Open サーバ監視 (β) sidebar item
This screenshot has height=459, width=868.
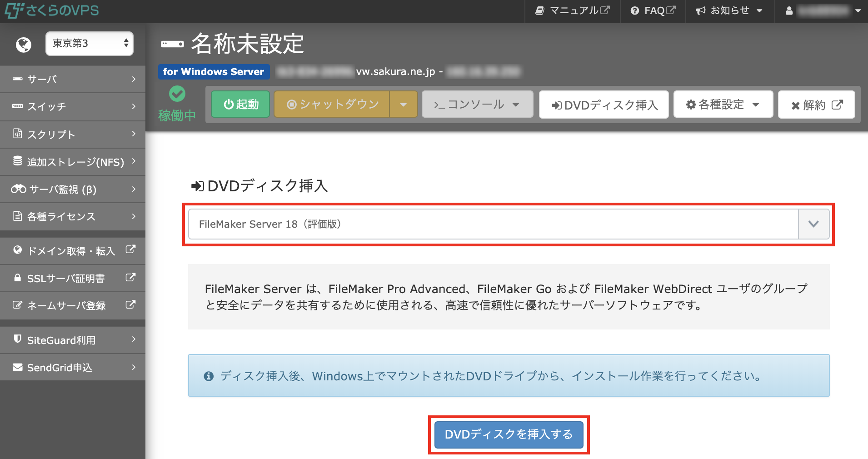73,189
